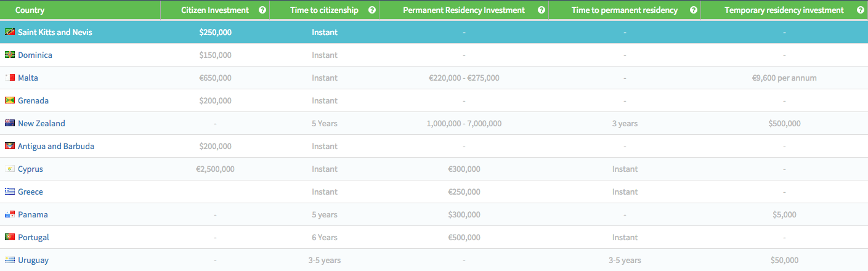Click the Uruguay flag icon
Screen dimensions: 868x271
click(10, 260)
